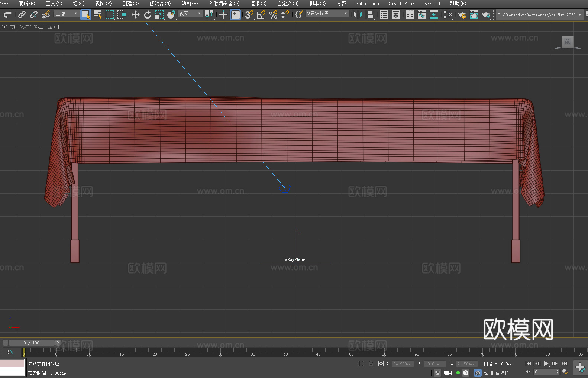Open the Scene Explorer toggle icon
Image resolution: width=588 pixels, height=378 pixels.
click(384, 14)
